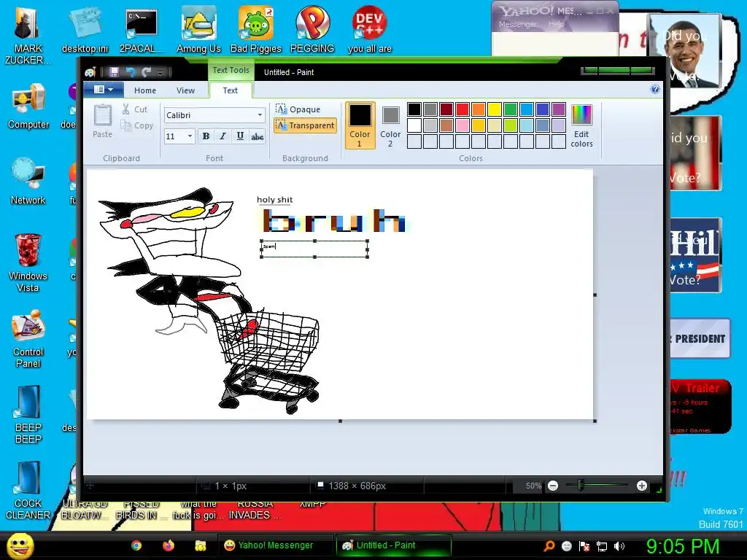Click inside the active text box on canvas
The width and height of the screenshot is (747, 560).
click(314, 249)
